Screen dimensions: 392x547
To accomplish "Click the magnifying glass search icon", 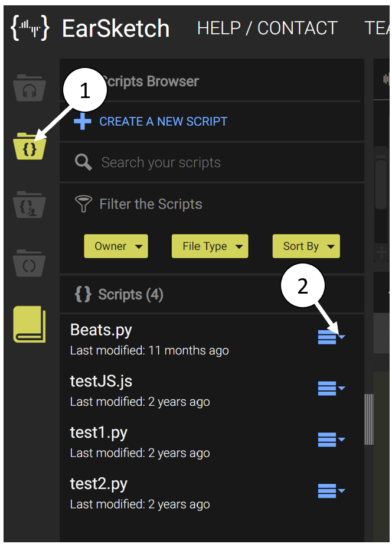I will [83, 162].
